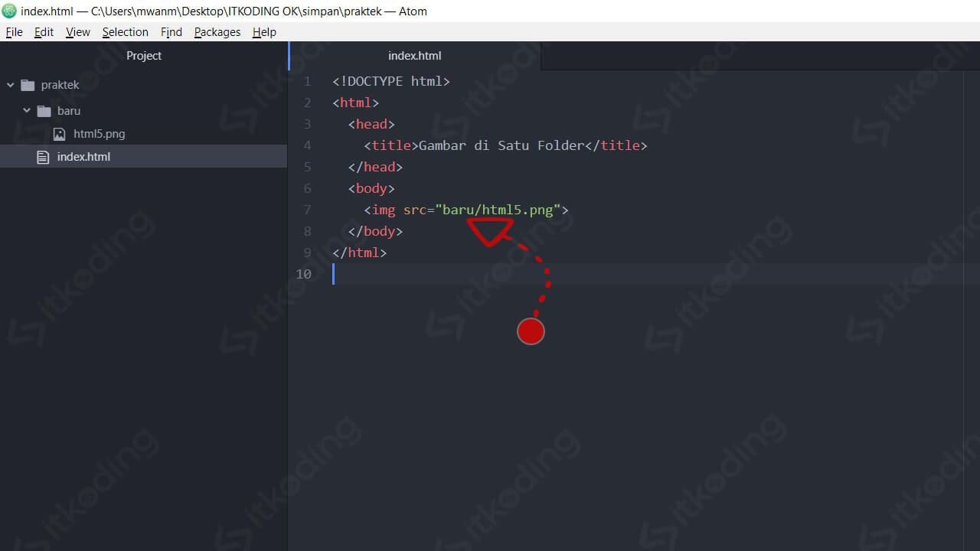Click the Project panel header

coord(144,56)
